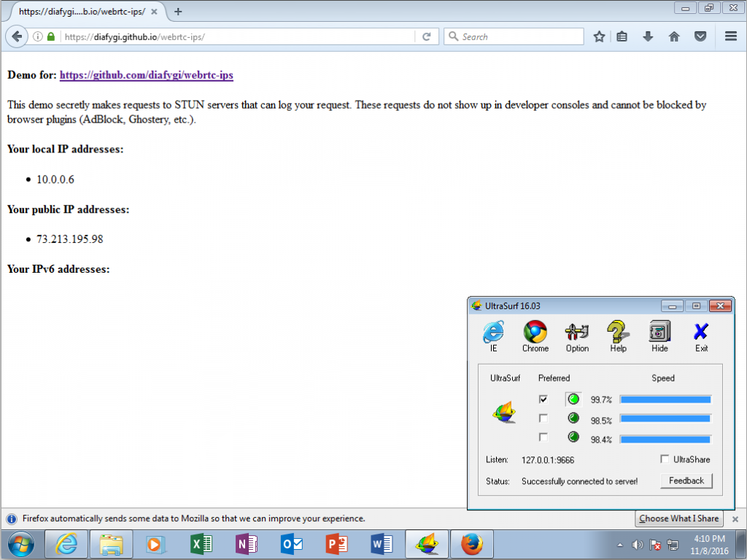
Task: Show hidden system tray icons
Action: 620,545
